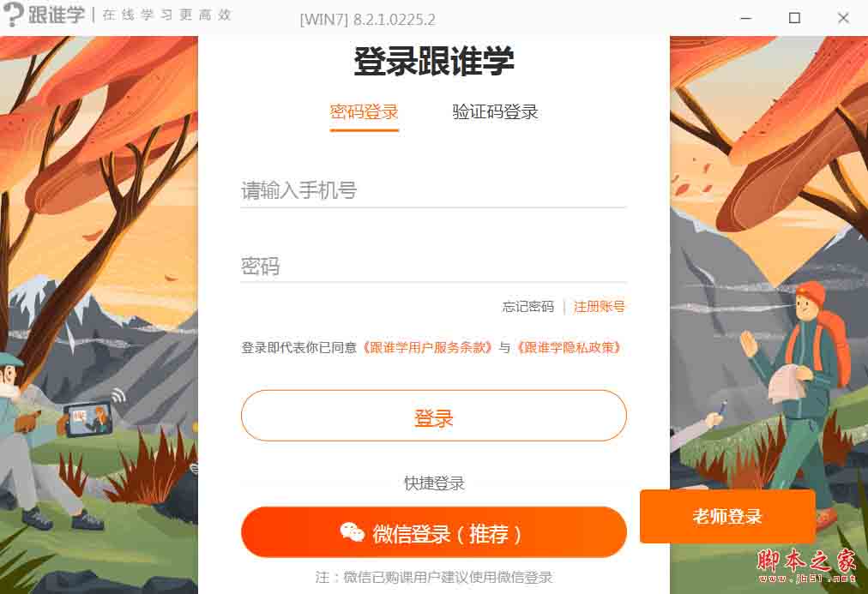Switch to the 验证码登录 tab
The height and width of the screenshot is (594, 868).
click(495, 112)
